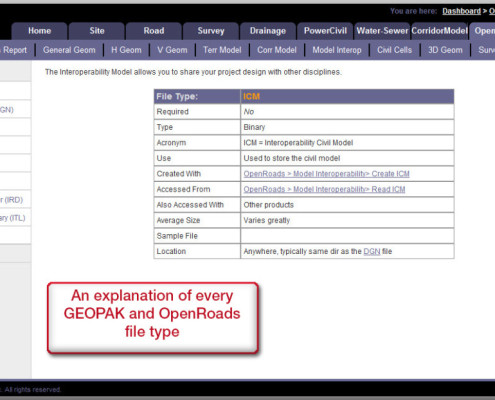Go to the Drainage tab

pos(268,31)
